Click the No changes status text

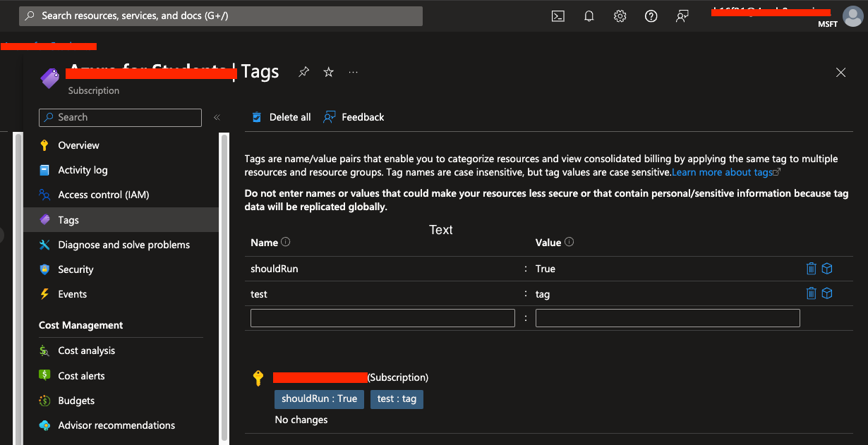(x=301, y=420)
